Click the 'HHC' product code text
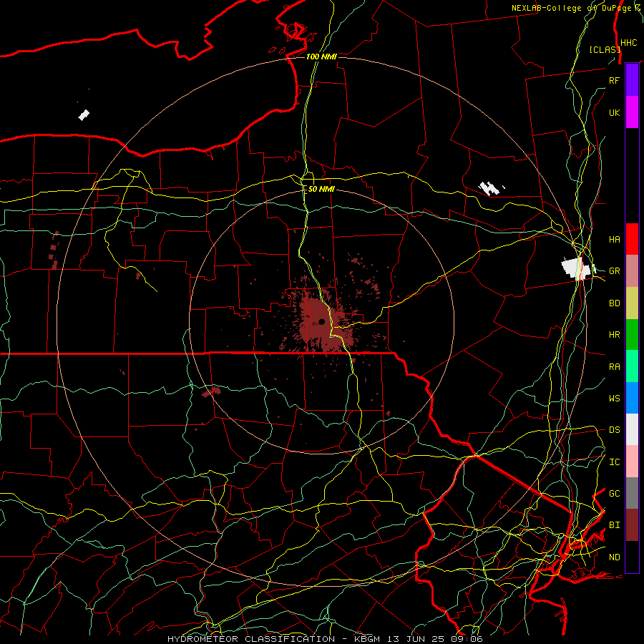644x644 pixels. [629, 43]
